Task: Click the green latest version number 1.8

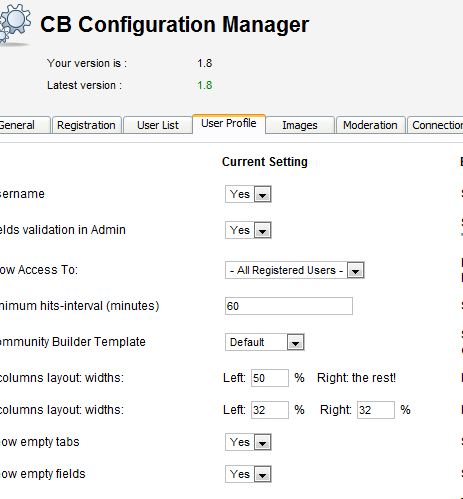Action: coord(204,85)
